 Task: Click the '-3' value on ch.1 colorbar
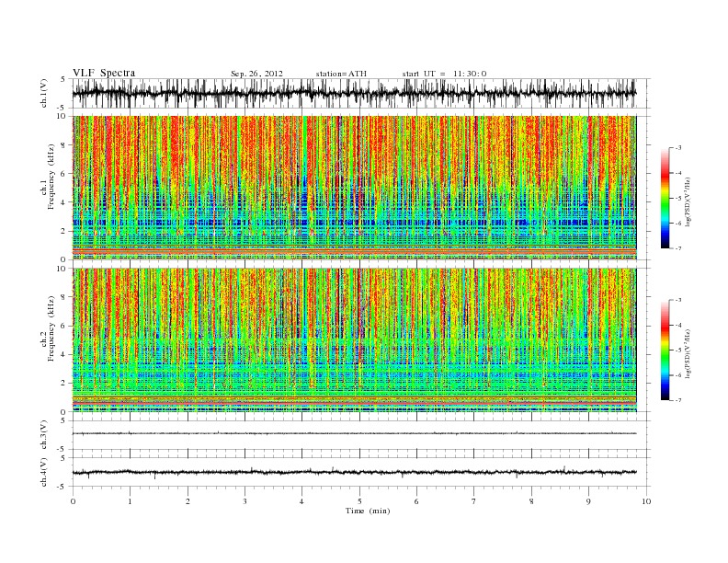678,148
